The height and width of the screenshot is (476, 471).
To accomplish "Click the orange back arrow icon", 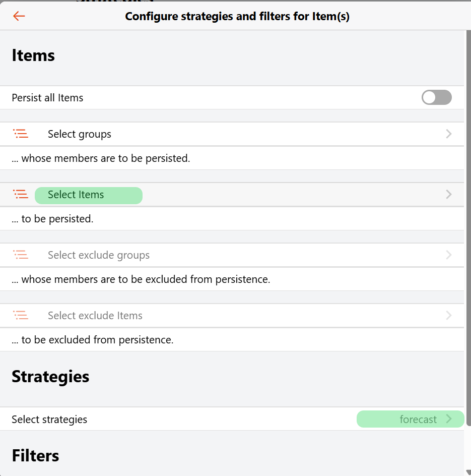I will point(19,16).
